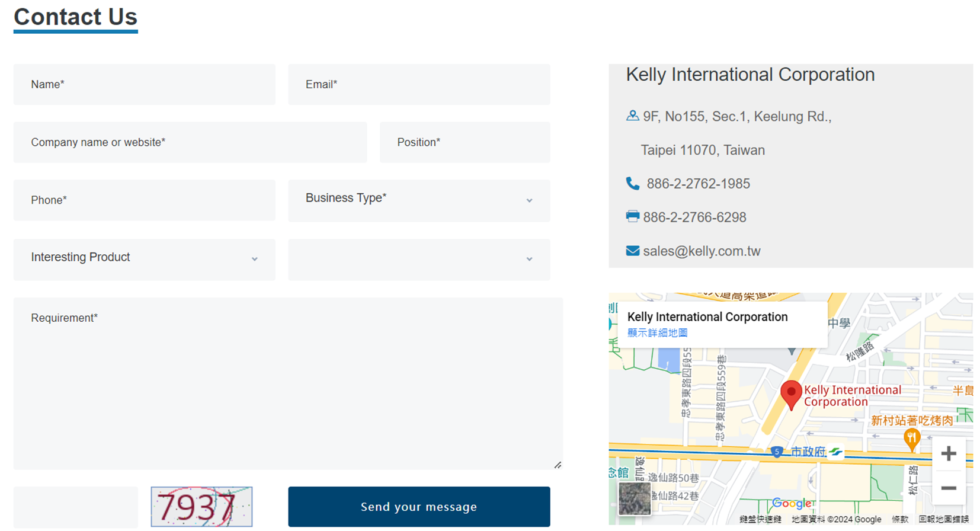The width and height of the screenshot is (980, 531).
Task: Click the telephone icon beside phone number
Action: click(632, 184)
